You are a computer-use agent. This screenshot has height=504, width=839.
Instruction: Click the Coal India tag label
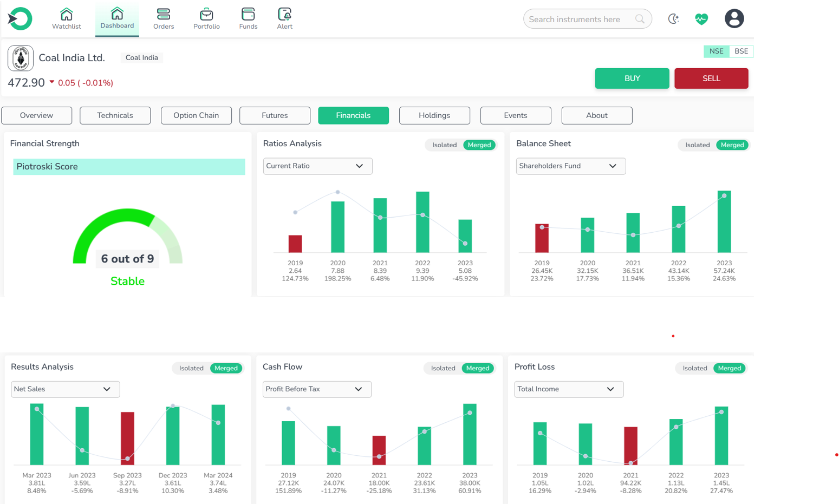click(x=142, y=58)
